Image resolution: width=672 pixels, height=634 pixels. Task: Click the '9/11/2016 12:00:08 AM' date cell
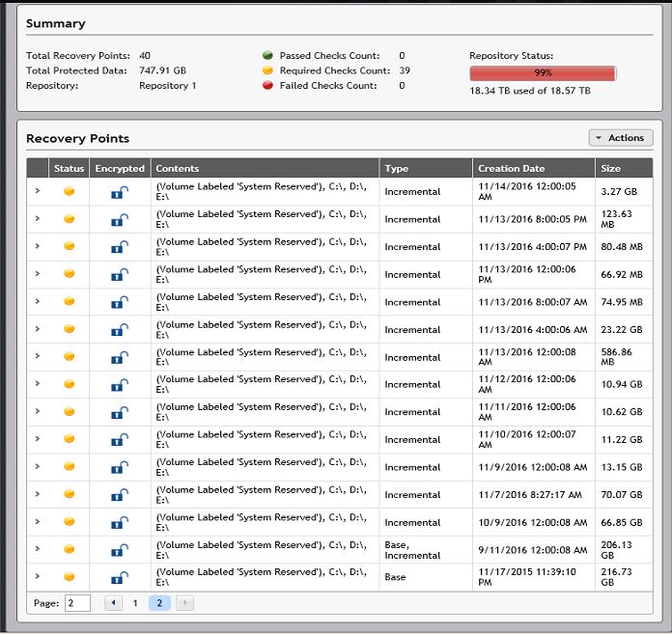pos(533,550)
